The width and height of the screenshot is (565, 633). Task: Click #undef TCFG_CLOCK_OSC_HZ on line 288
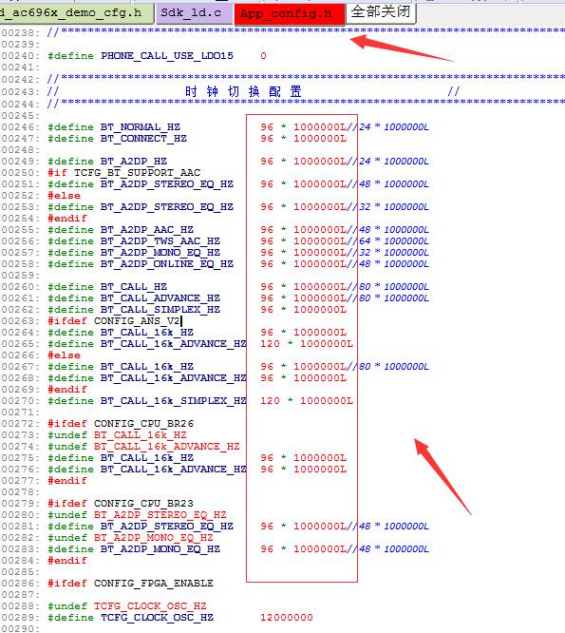pyautogui.click(x=127, y=606)
